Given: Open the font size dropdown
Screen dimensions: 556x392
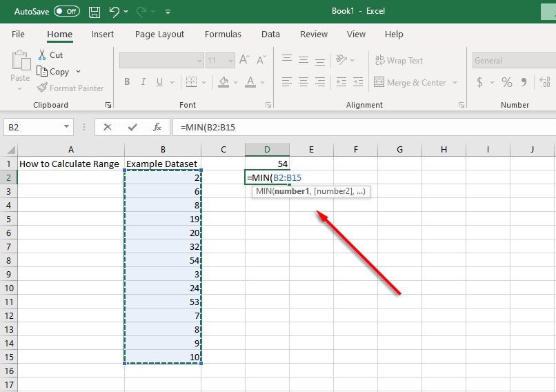Looking at the screenshot, I should pyautogui.click(x=230, y=61).
